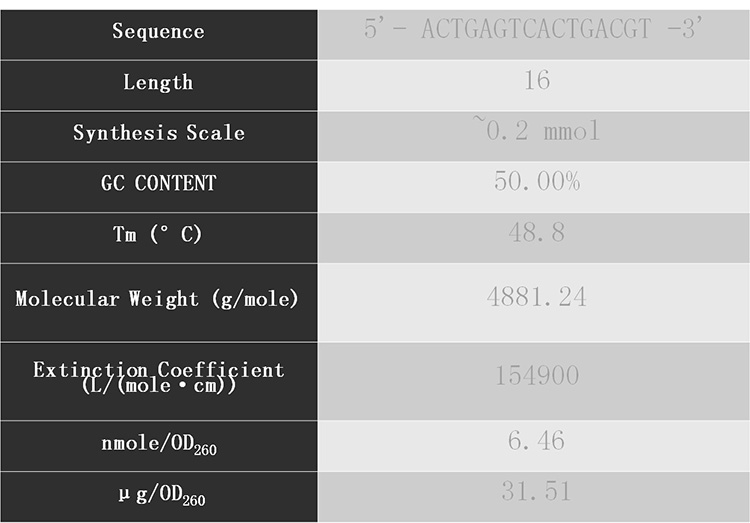Click the Extinction Coefficient label cell
This screenshot has height=523, width=750.
click(x=159, y=381)
